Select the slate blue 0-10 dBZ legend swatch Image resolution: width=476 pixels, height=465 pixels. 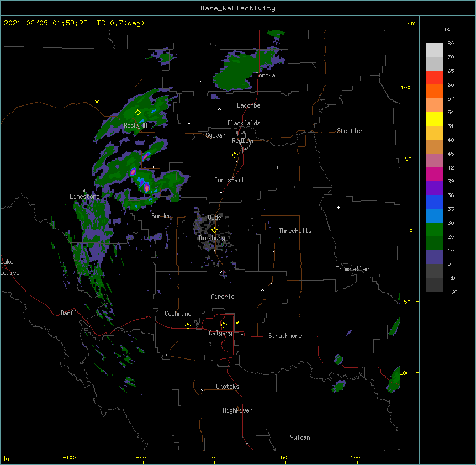tap(434, 257)
